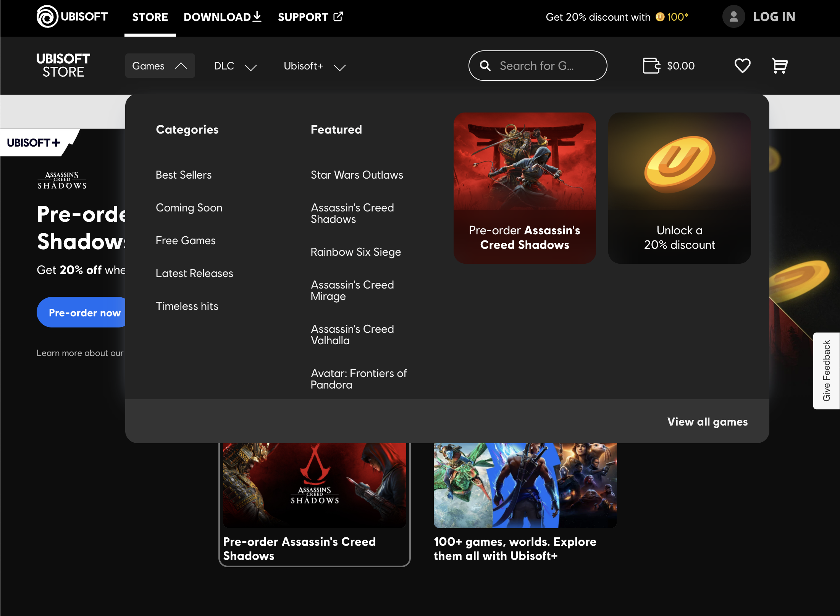Select the Free Games category
Image resolution: width=840 pixels, height=616 pixels.
pyautogui.click(x=185, y=240)
